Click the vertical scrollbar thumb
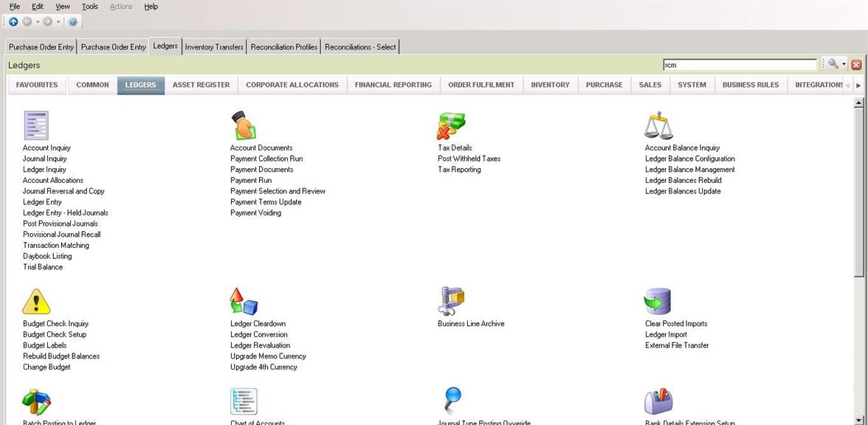This screenshot has height=425, width=868. 859,192
